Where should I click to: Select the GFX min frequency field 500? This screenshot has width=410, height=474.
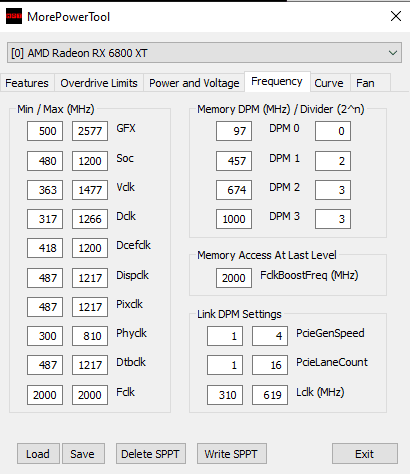45,131
